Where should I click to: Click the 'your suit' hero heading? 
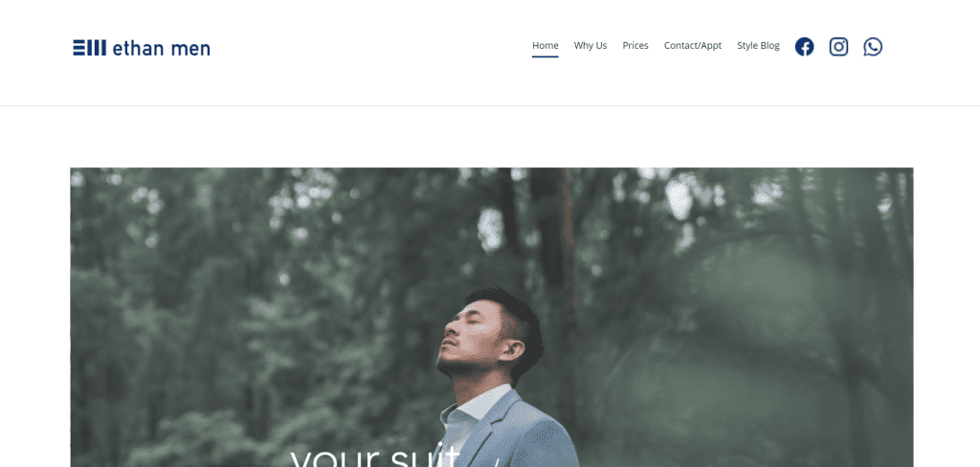click(x=375, y=456)
